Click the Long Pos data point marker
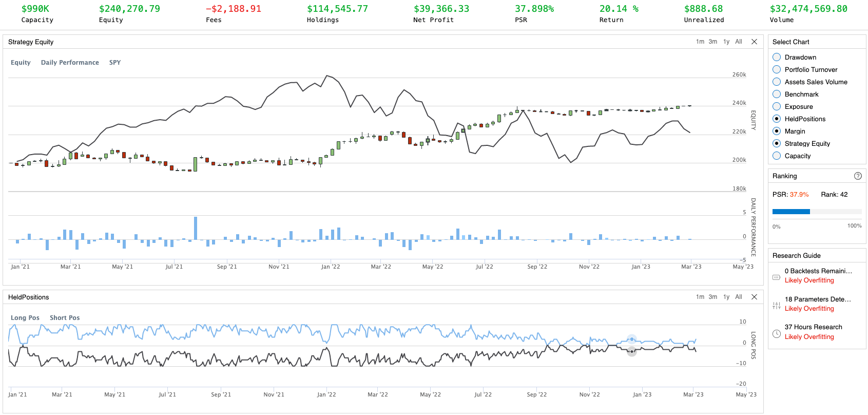Image resolution: width=868 pixels, height=415 pixels. click(632, 339)
